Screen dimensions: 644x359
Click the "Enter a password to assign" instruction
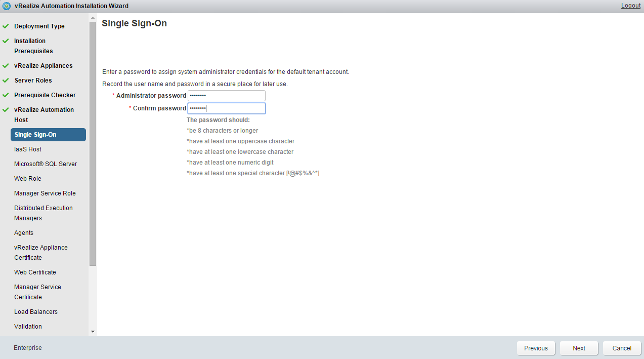[x=226, y=72]
